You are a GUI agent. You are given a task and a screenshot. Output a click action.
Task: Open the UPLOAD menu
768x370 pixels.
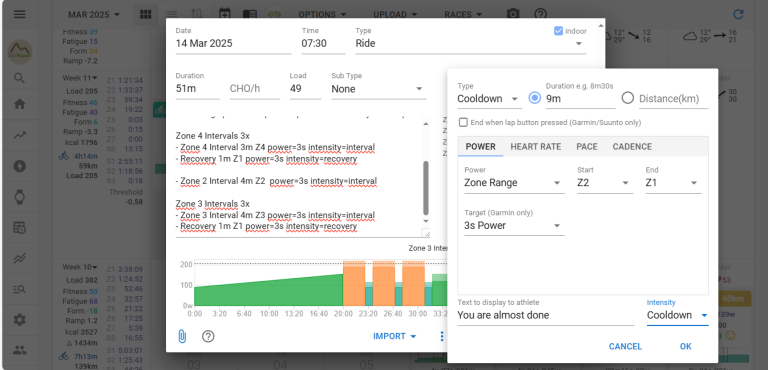click(396, 15)
